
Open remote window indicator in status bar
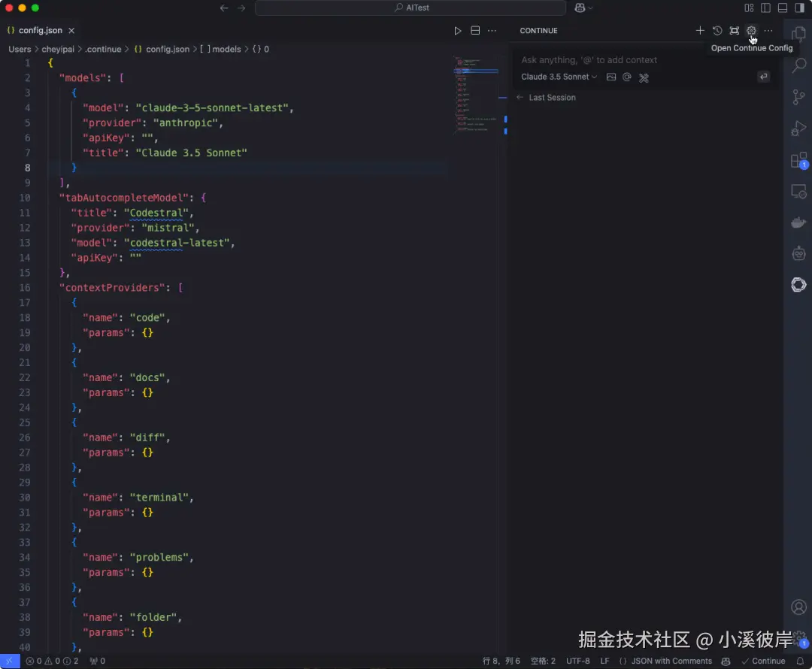tap(10, 661)
